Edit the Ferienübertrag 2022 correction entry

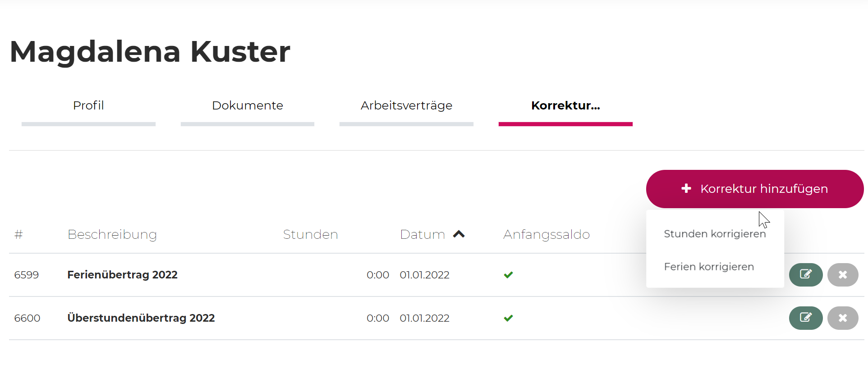point(805,274)
